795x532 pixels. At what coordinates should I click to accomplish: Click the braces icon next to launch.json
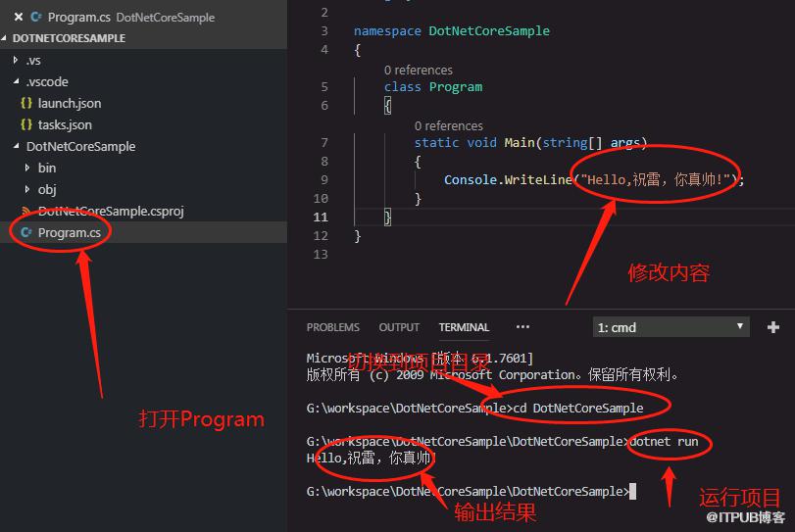pyautogui.click(x=26, y=103)
